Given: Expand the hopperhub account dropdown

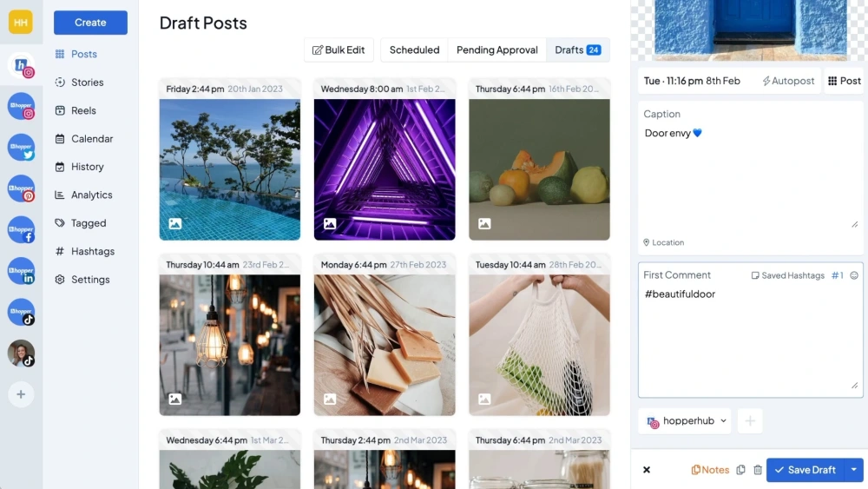Looking at the screenshot, I should [x=686, y=421].
